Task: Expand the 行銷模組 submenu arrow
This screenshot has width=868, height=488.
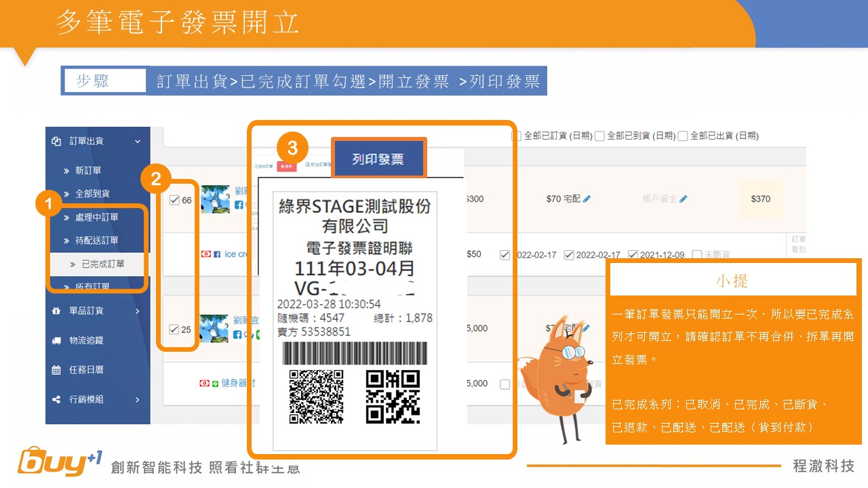Action: click(138, 399)
